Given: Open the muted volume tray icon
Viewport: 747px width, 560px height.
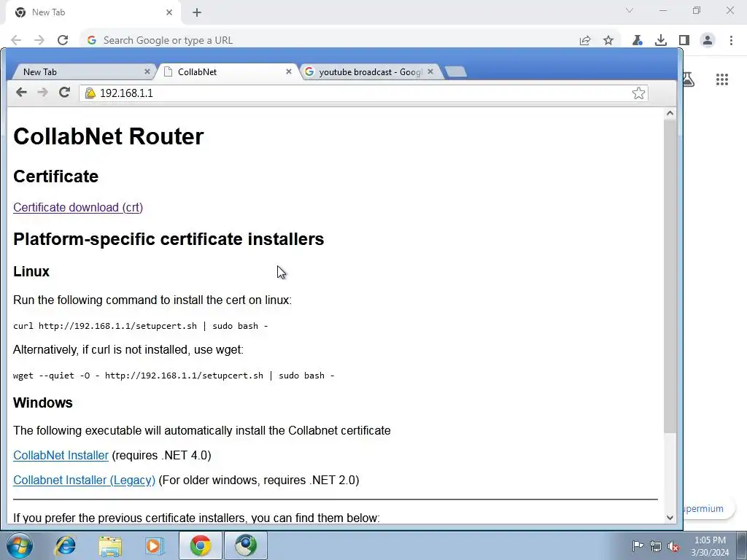Looking at the screenshot, I should 673,546.
